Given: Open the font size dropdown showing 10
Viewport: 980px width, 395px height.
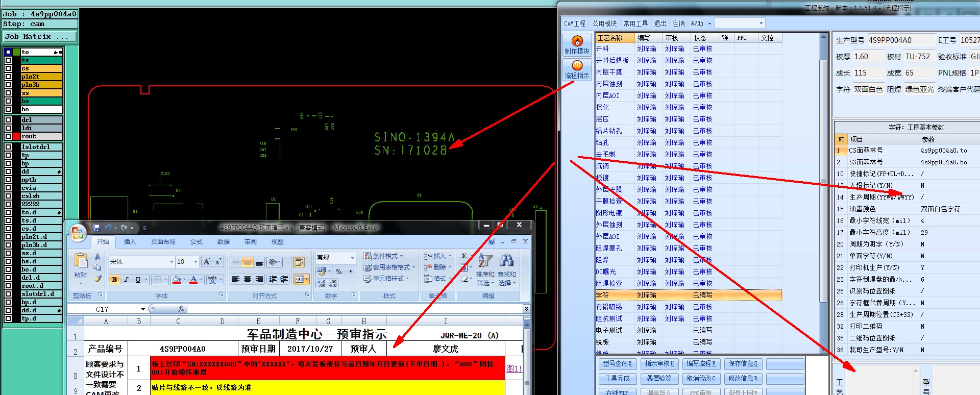Looking at the screenshot, I should (195, 262).
